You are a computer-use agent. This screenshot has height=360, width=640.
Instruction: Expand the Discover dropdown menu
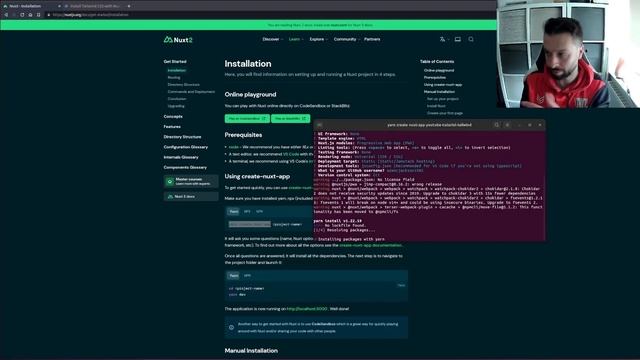272,39
